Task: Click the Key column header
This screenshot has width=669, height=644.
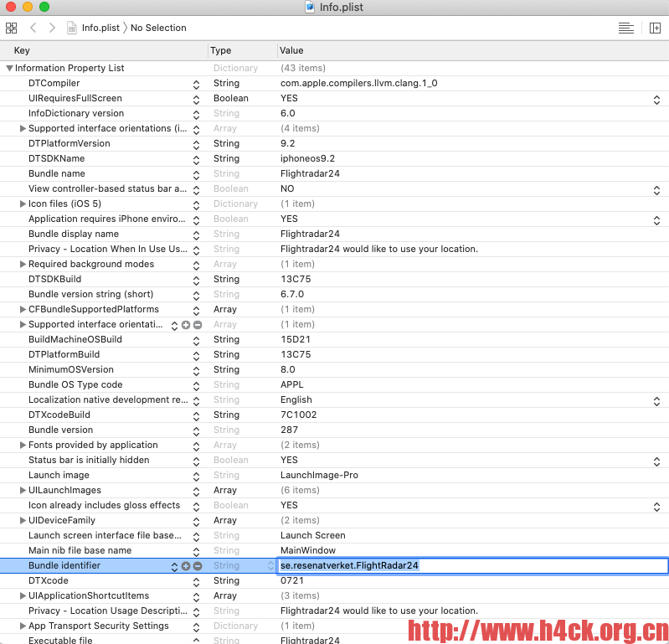Action: click(22, 51)
